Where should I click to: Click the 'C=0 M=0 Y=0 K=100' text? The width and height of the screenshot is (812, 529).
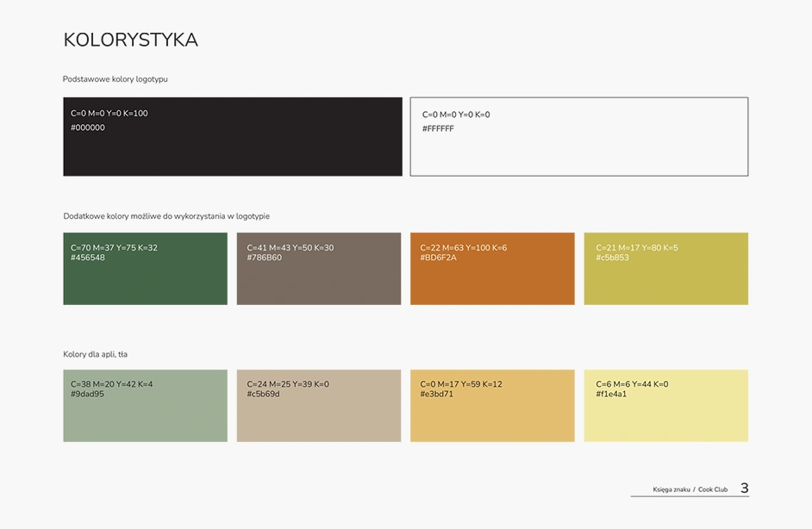point(109,114)
